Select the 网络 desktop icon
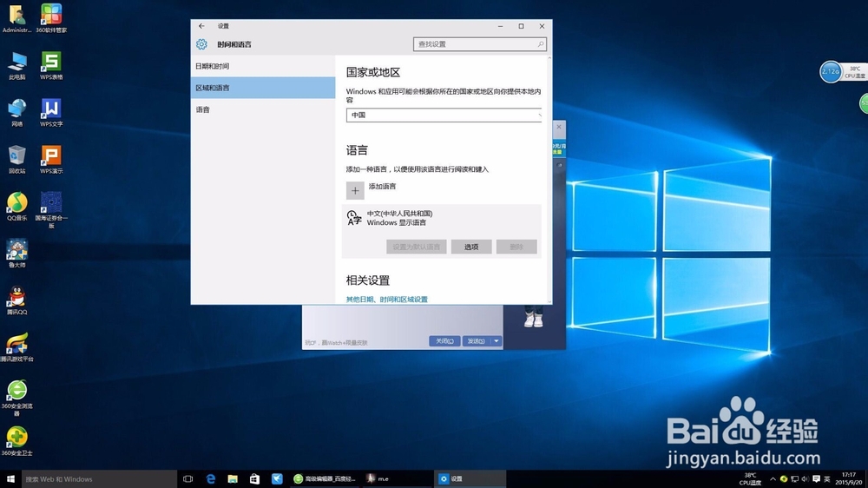 [16, 113]
